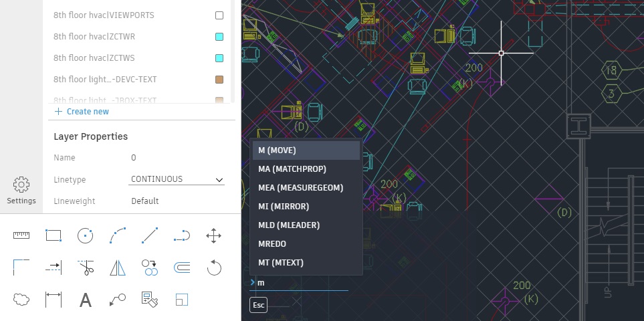
Task: Open the Settings gear panel
Action: tap(21, 191)
